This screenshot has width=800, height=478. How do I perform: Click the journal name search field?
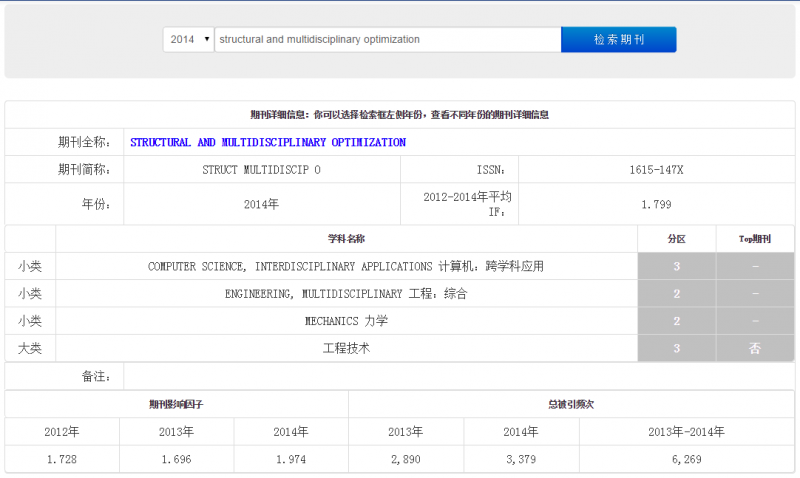pyautogui.click(x=388, y=39)
